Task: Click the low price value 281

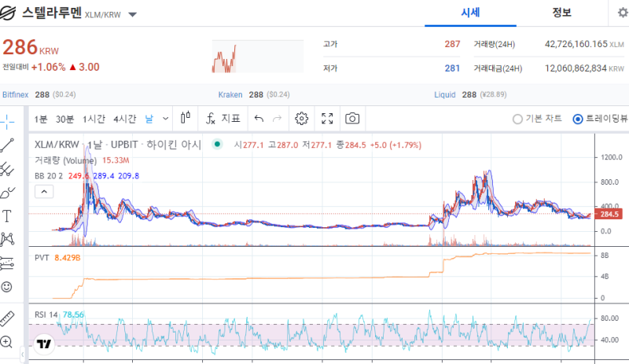Action: click(452, 68)
